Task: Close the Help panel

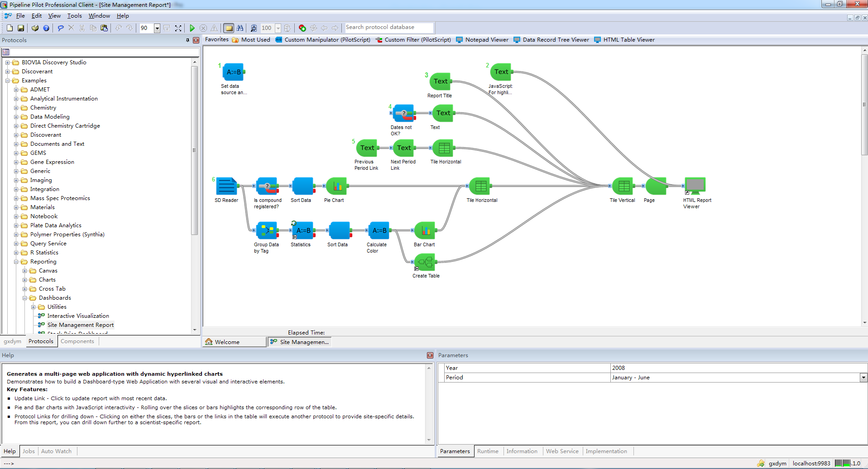Action: [x=430, y=355]
